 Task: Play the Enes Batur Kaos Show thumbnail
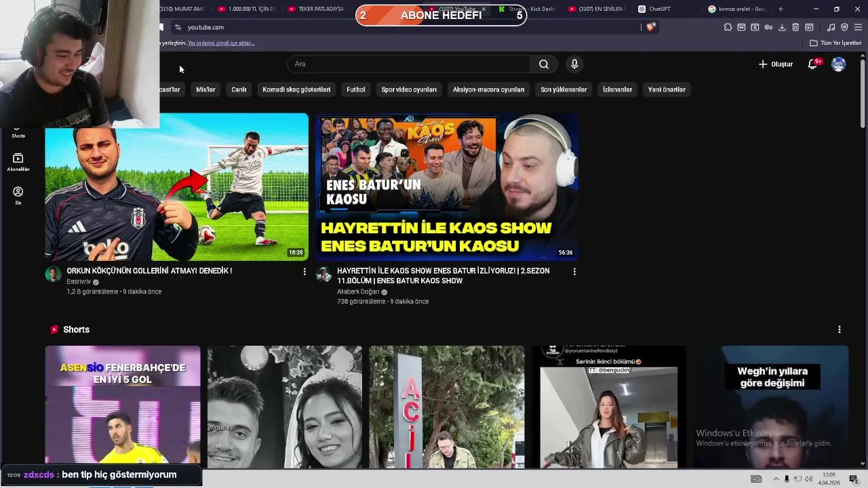click(447, 187)
